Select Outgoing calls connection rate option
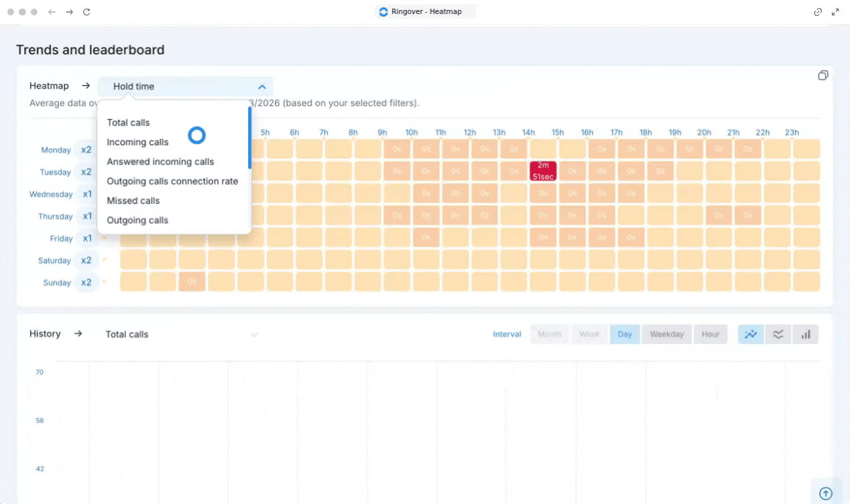 (172, 181)
